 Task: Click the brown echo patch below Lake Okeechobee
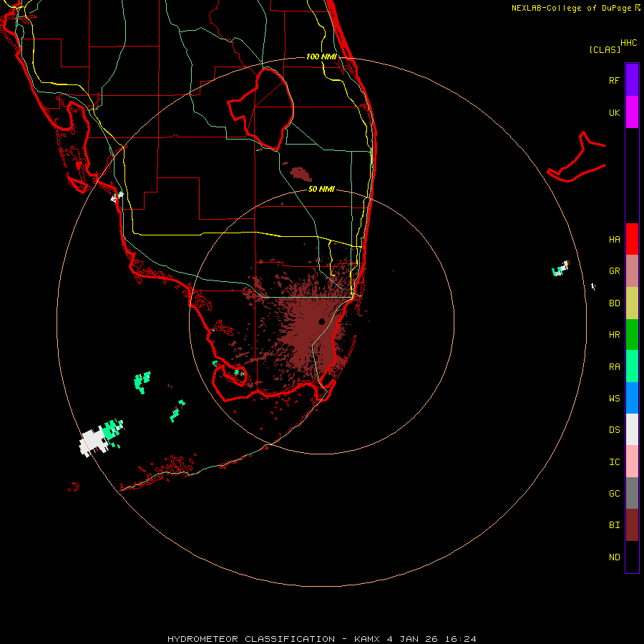point(301,174)
